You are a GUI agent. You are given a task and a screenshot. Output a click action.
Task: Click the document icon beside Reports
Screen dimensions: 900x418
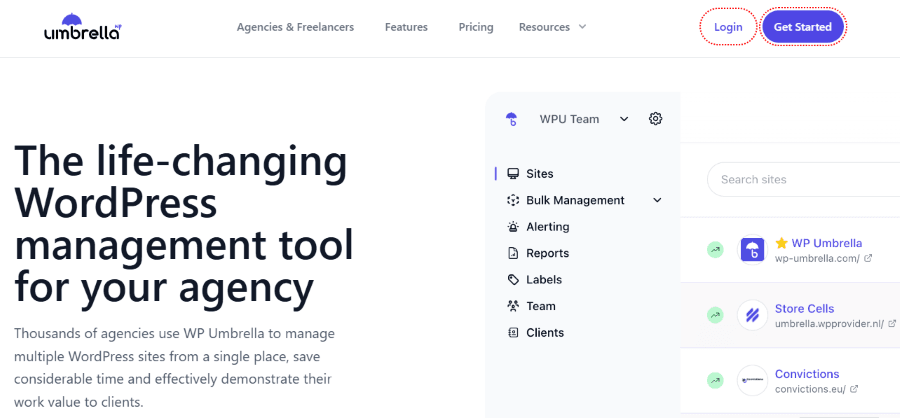click(x=513, y=253)
